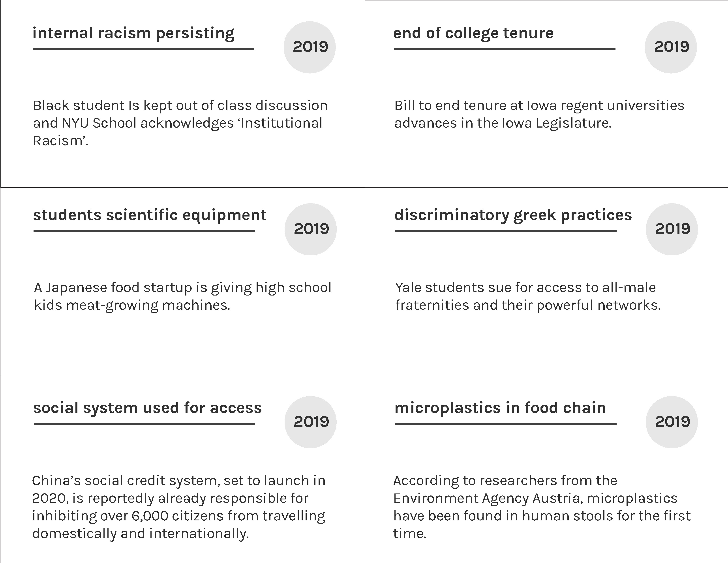
Task: Click the 2019 badge on college tenure card
Action: point(671,47)
